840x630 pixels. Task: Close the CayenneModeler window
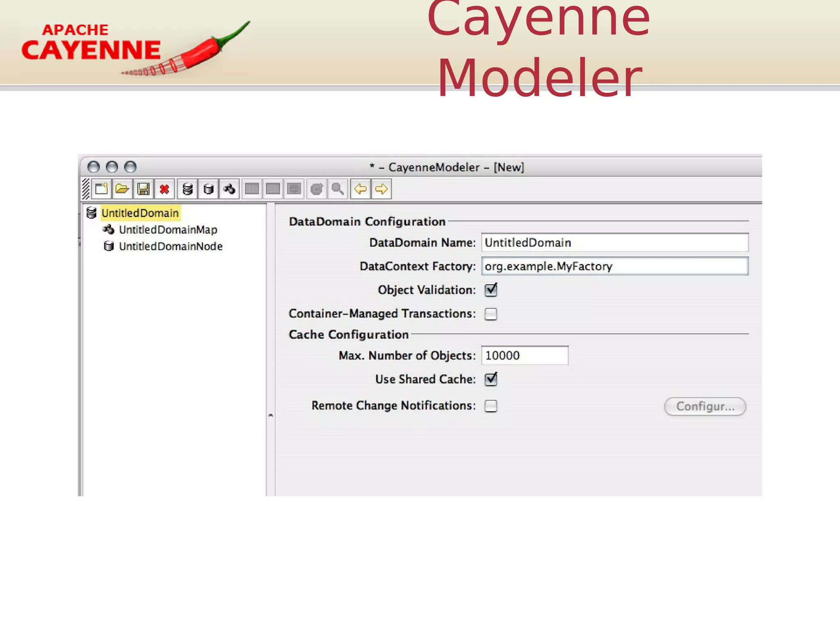tap(94, 167)
